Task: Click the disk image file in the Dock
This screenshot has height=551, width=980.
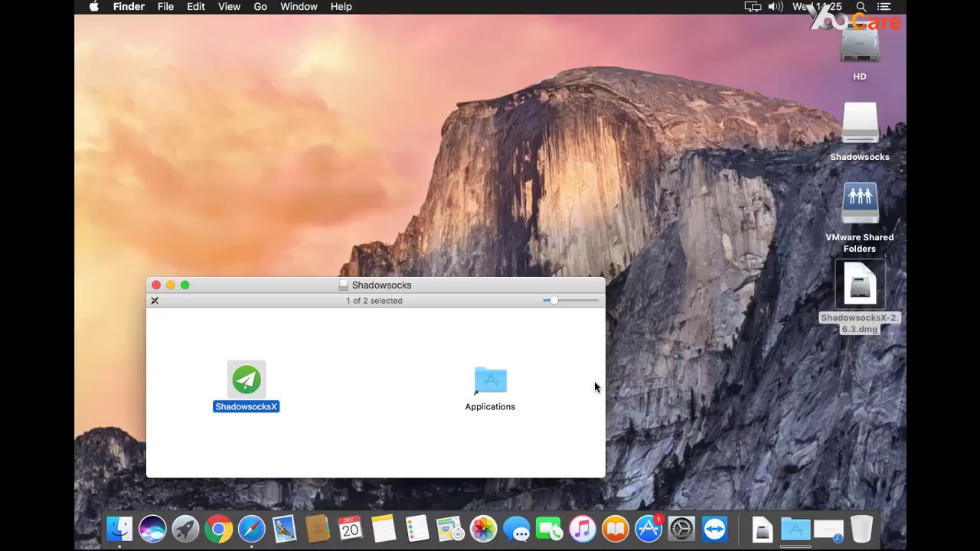Action: (763, 529)
